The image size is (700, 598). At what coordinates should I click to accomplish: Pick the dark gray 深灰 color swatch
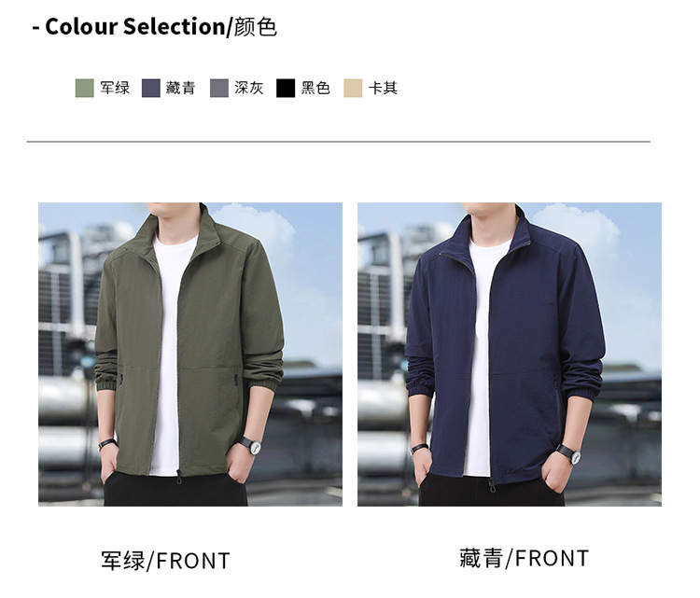click(219, 88)
